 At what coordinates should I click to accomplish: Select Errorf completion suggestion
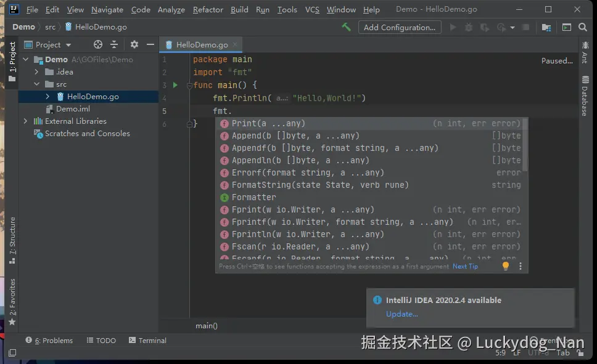point(370,172)
